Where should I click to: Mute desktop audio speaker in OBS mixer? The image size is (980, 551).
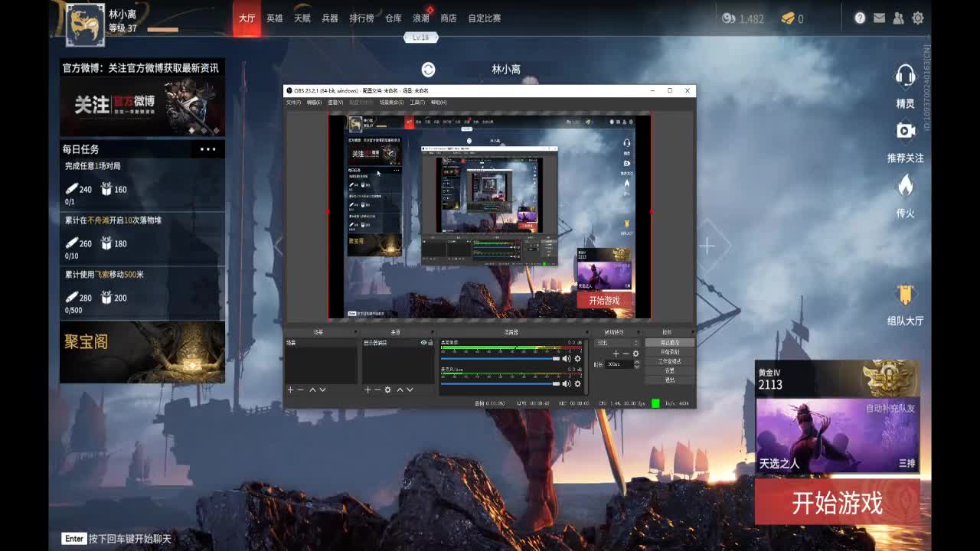(x=567, y=358)
